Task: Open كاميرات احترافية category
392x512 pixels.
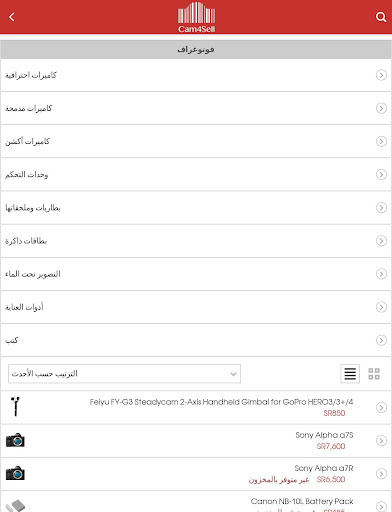Action: click(x=196, y=75)
